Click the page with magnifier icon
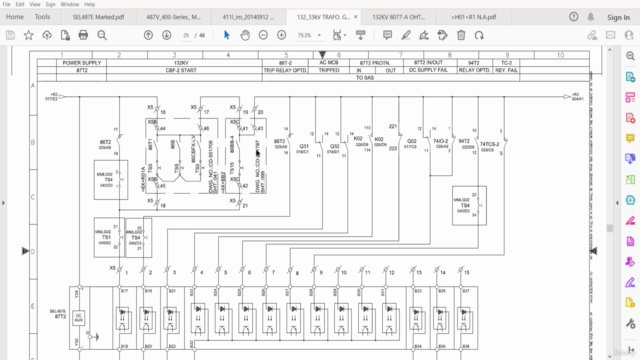This screenshot has width=640, height=360. (x=65, y=35)
